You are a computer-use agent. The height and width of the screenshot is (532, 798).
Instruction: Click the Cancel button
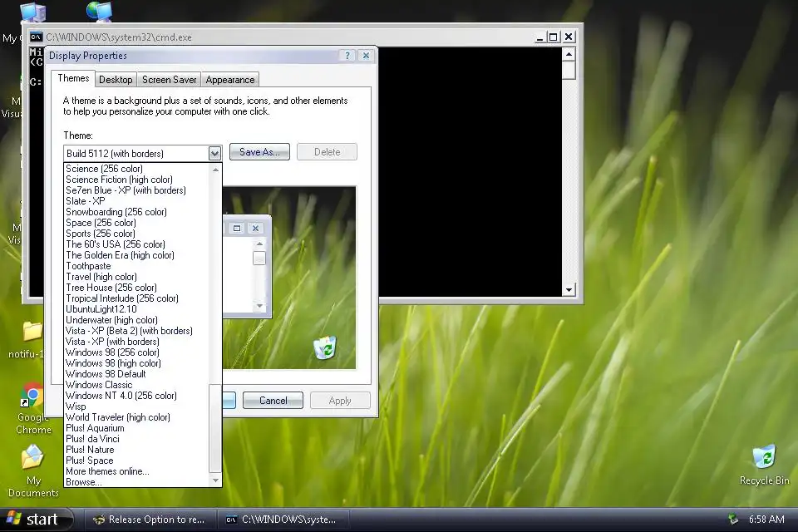273,400
